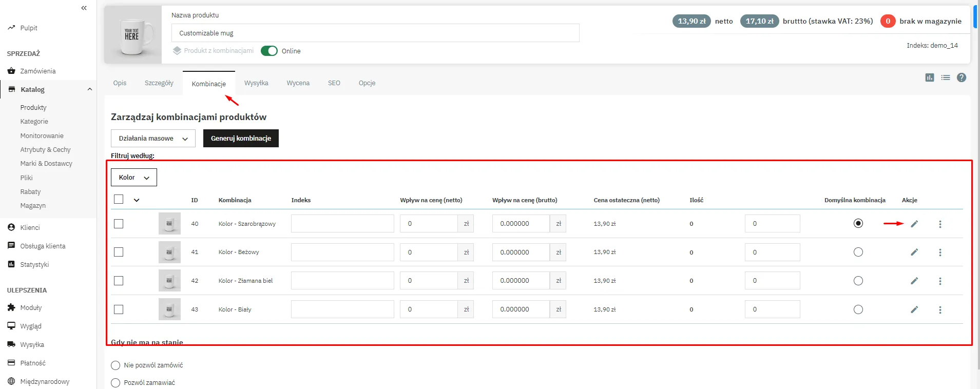Select the 'Nie pozwól zamówić' radio option
The height and width of the screenshot is (389, 980).
pyautogui.click(x=116, y=365)
